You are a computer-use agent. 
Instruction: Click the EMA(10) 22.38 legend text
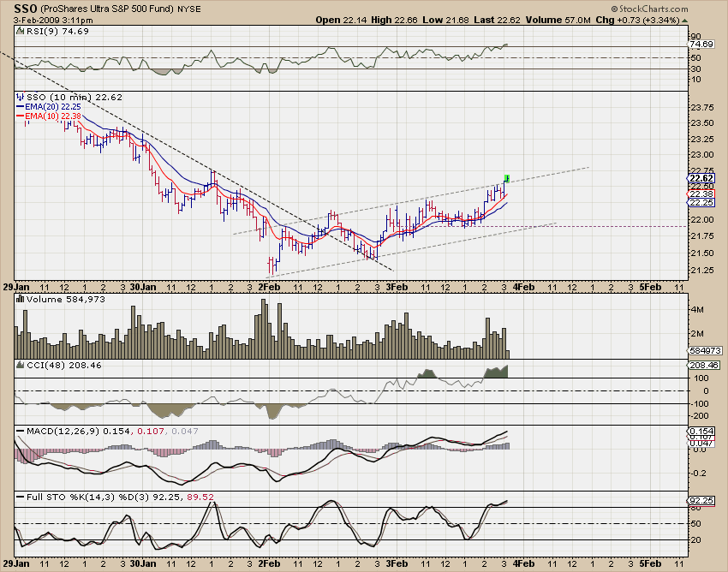coord(52,116)
